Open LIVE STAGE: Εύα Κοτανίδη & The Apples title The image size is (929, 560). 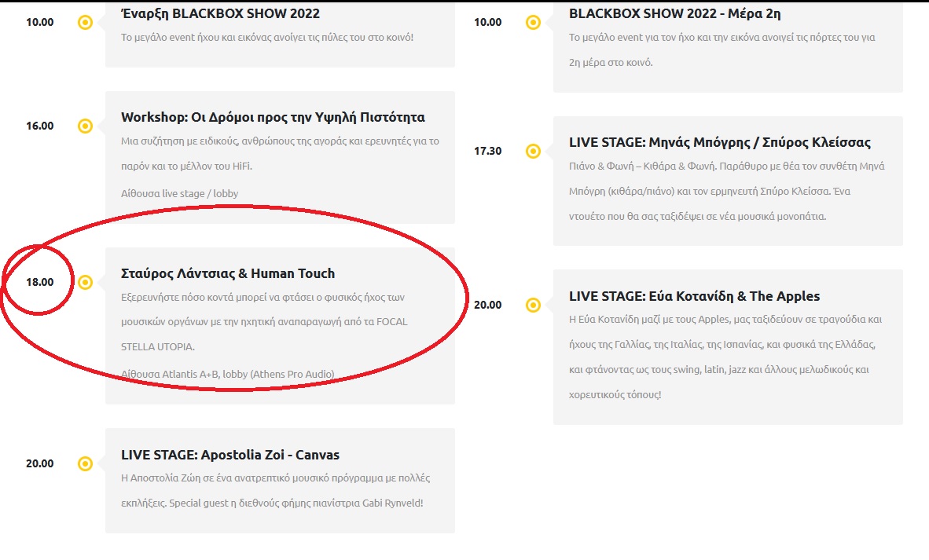click(694, 296)
